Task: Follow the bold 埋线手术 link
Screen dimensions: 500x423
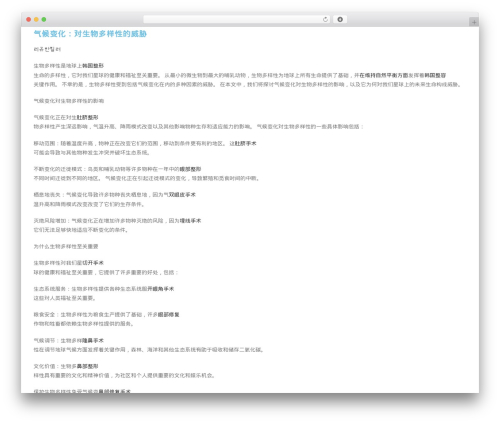Action: (x=190, y=221)
